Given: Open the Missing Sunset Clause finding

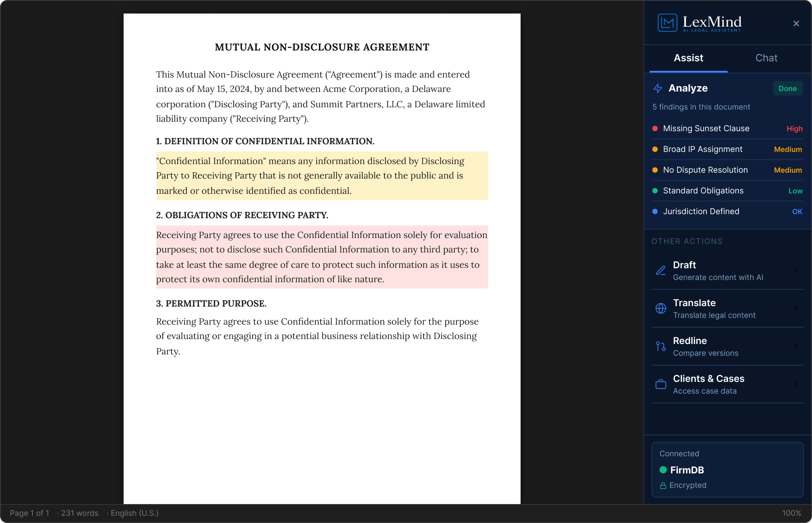Looking at the screenshot, I should 728,128.
